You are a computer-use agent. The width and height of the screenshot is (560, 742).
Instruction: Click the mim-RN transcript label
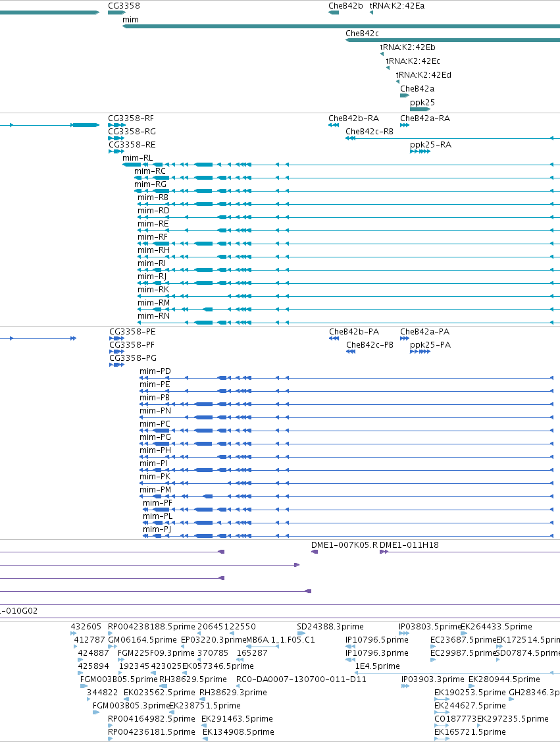[153, 315]
